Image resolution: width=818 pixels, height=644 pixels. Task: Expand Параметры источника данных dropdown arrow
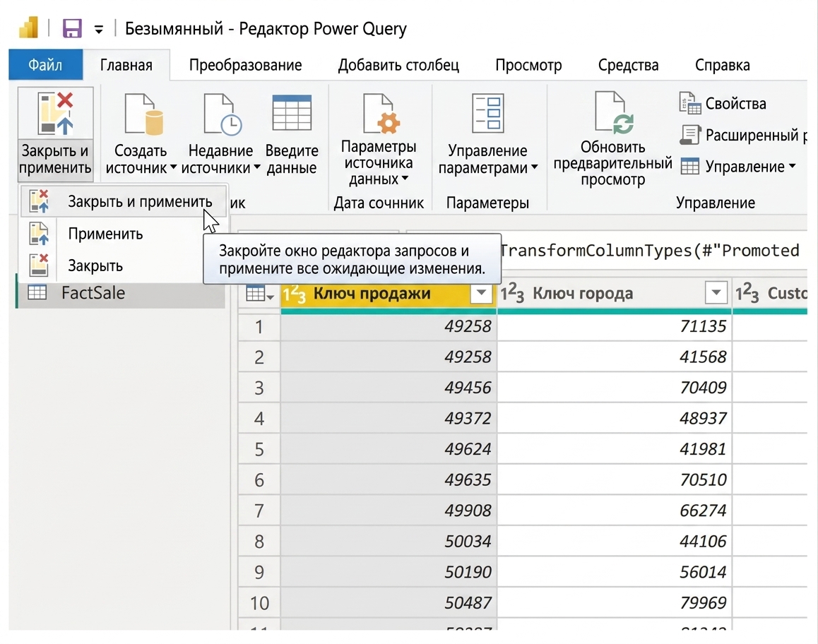[x=405, y=179]
